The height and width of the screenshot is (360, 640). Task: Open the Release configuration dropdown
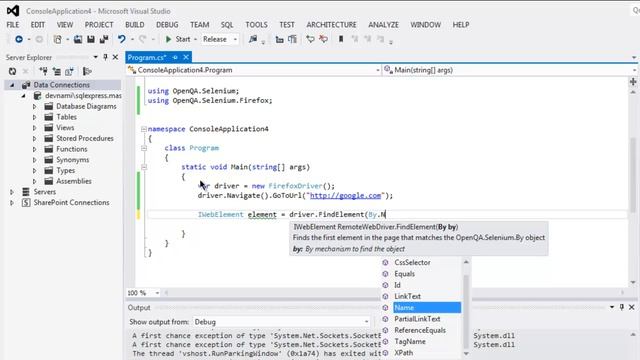[220, 39]
